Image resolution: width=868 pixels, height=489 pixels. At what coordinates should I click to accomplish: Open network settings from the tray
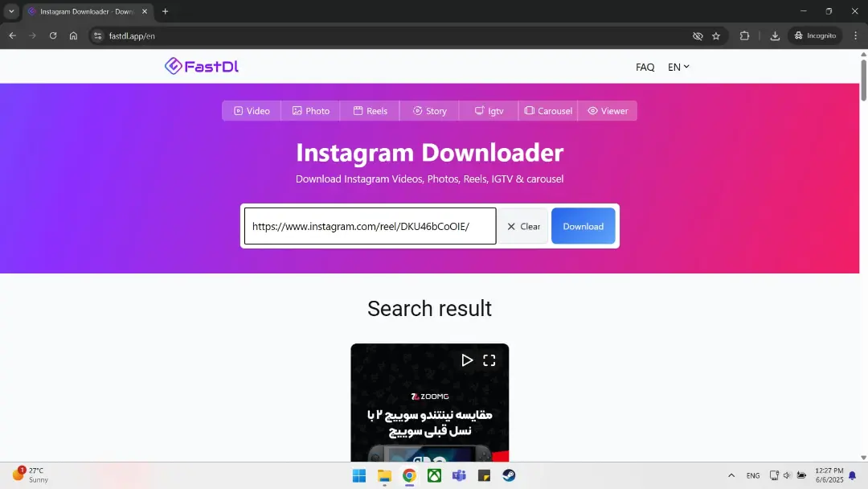(x=774, y=475)
